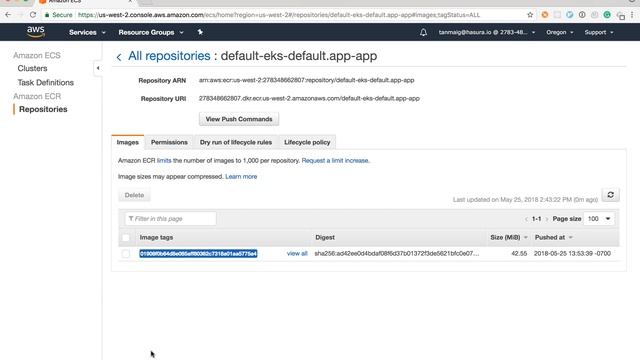Select Repositories in the sidebar
Screen dimensions: 640x360
[43, 109]
